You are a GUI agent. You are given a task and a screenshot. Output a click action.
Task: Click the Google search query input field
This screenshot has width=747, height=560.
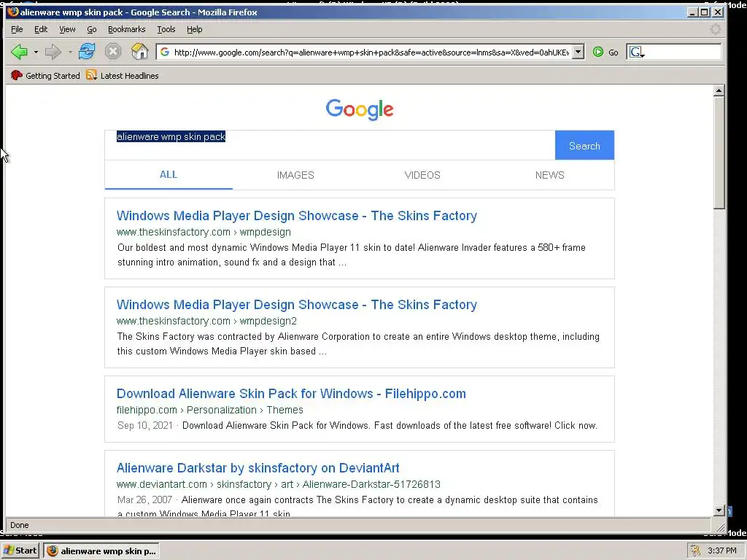pos(330,145)
